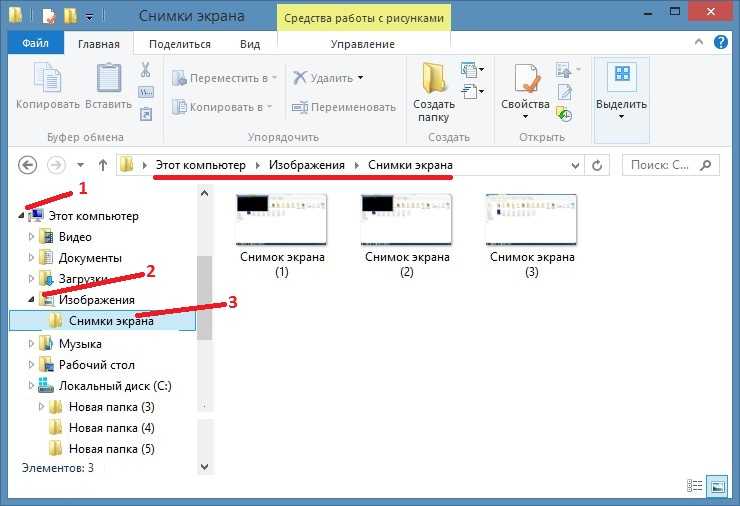Click the search magnifier icon
740x506 pixels.
pos(706,165)
